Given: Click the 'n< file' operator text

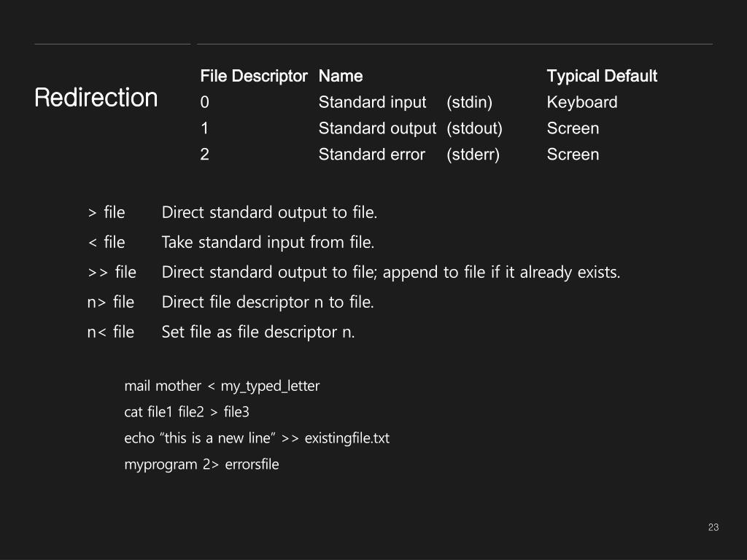Looking at the screenshot, I should tap(111, 332).
